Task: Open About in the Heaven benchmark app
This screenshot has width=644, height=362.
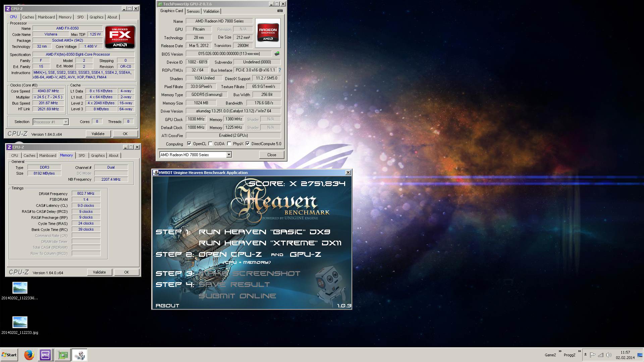Action: (167, 306)
